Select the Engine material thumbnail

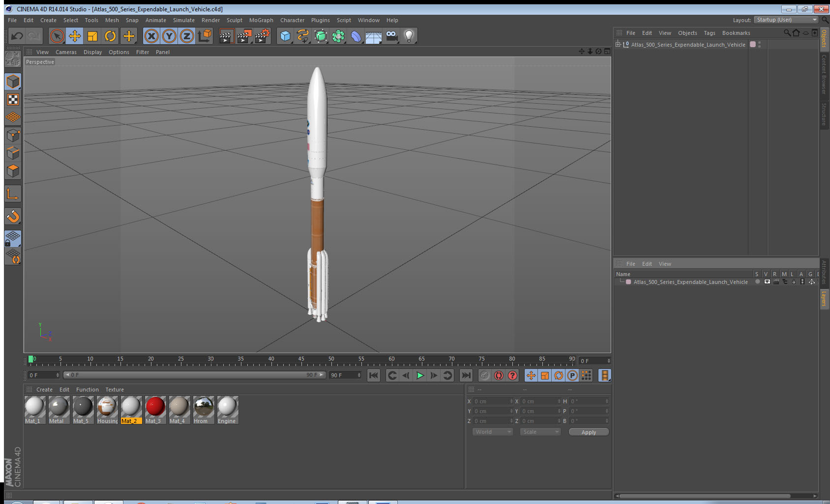tap(228, 410)
